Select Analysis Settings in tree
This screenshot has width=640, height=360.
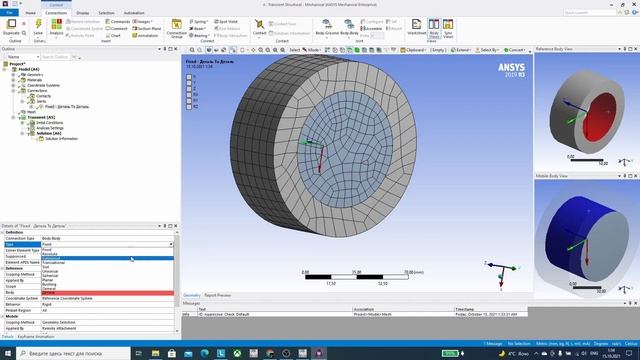(x=49, y=128)
